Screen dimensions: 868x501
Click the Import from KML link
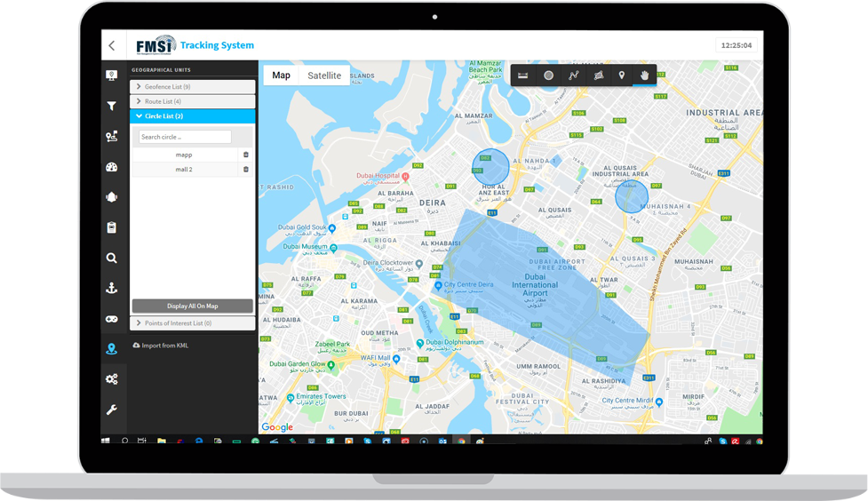tap(161, 346)
